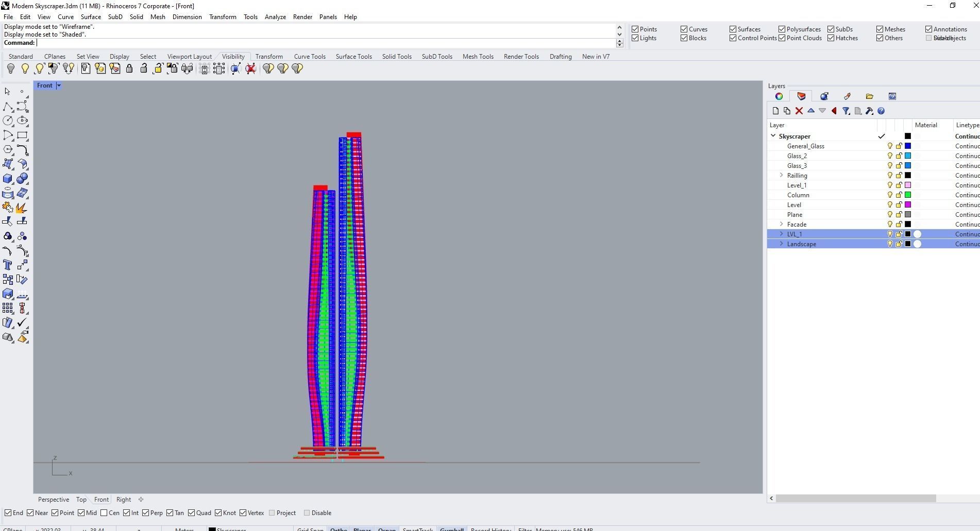Switch to the Curve Tools toolbar tab
This screenshot has width=980, height=531.
(310, 57)
